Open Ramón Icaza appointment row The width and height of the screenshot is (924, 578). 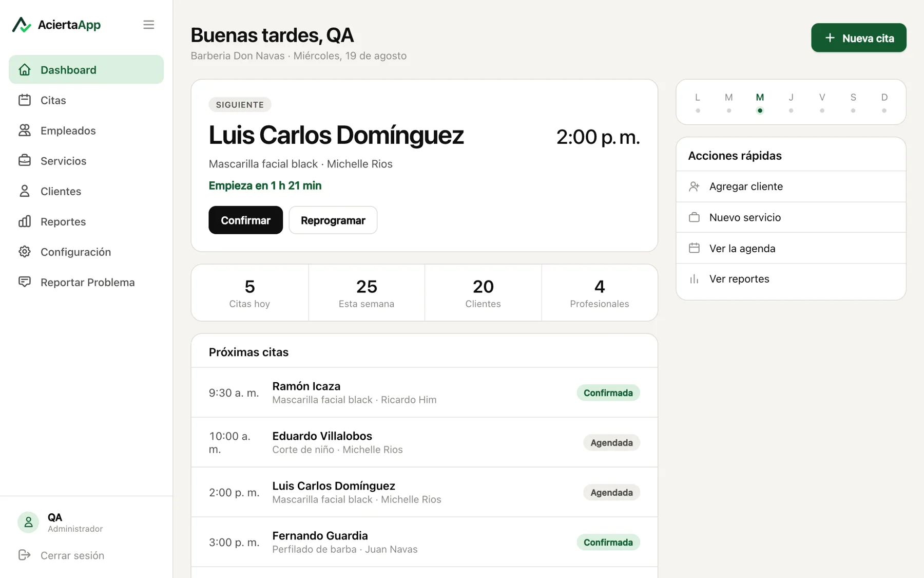tap(424, 393)
